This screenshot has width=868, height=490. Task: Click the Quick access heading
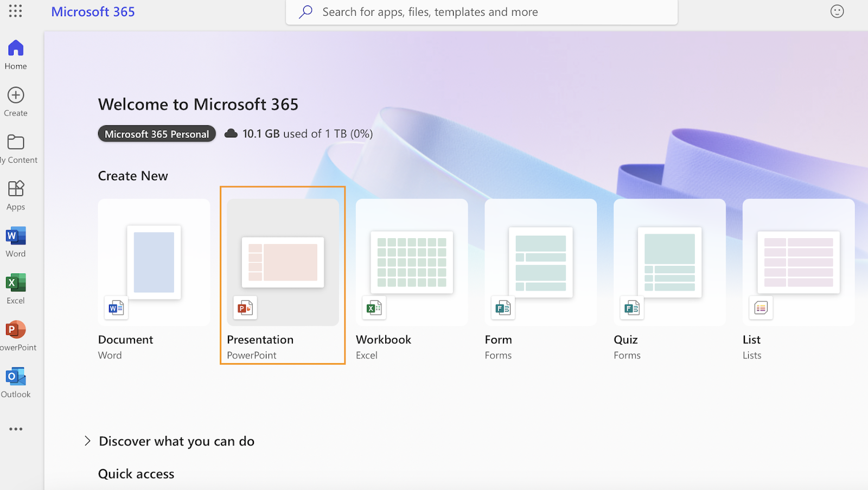136,474
